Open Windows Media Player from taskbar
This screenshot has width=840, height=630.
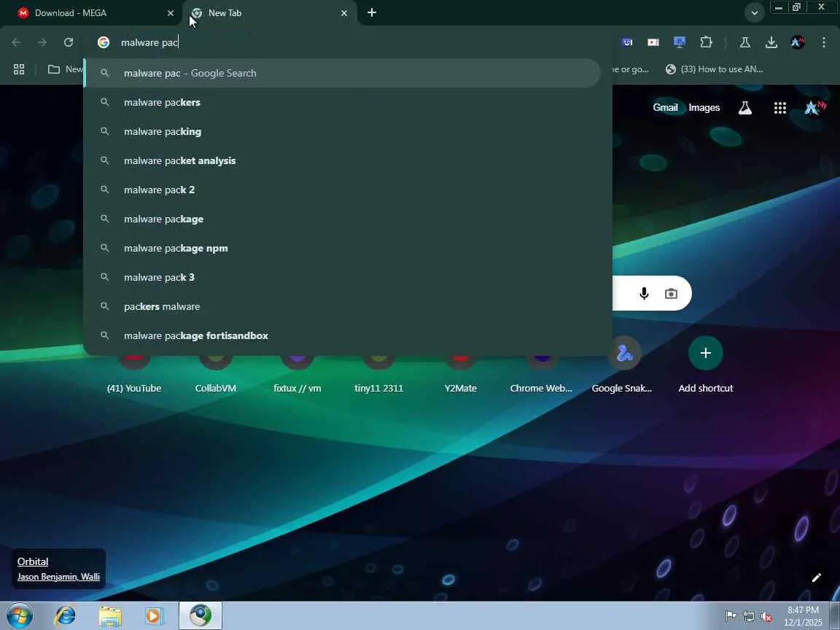coord(155,615)
